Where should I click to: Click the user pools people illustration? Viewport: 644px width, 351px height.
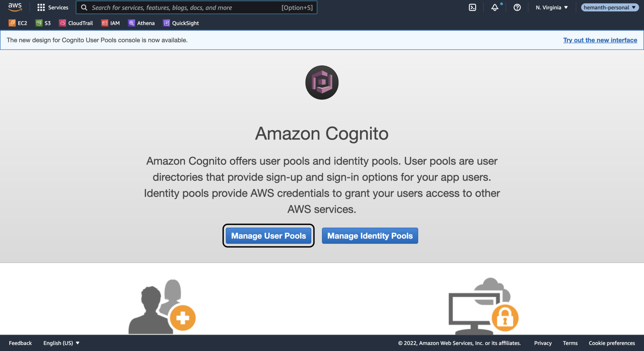click(162, 307)
